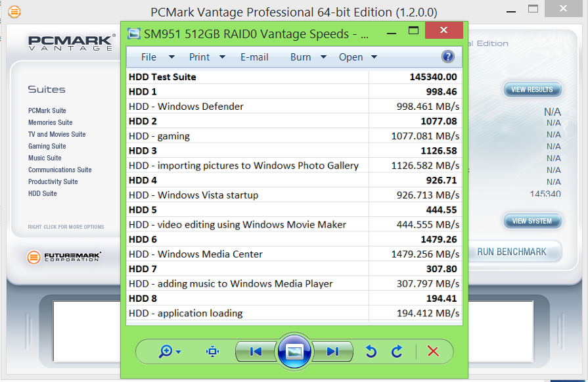Click the 145340 HDD score in PCMark
Screen dimensions: 588x382
coord(545,194)
